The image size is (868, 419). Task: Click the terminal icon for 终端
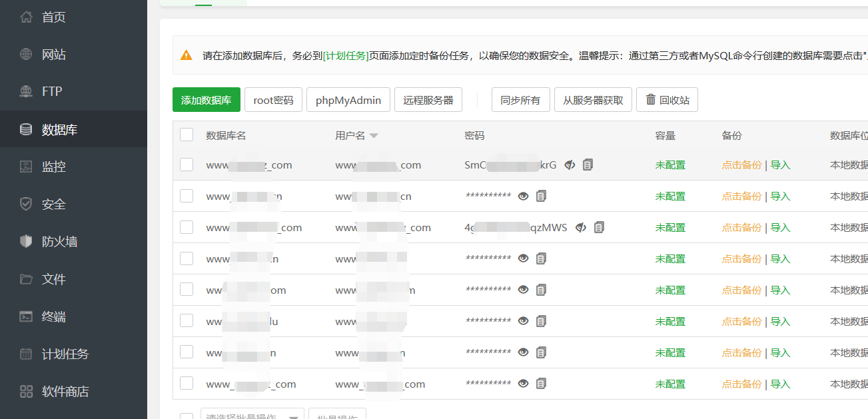tap(26, 316)
